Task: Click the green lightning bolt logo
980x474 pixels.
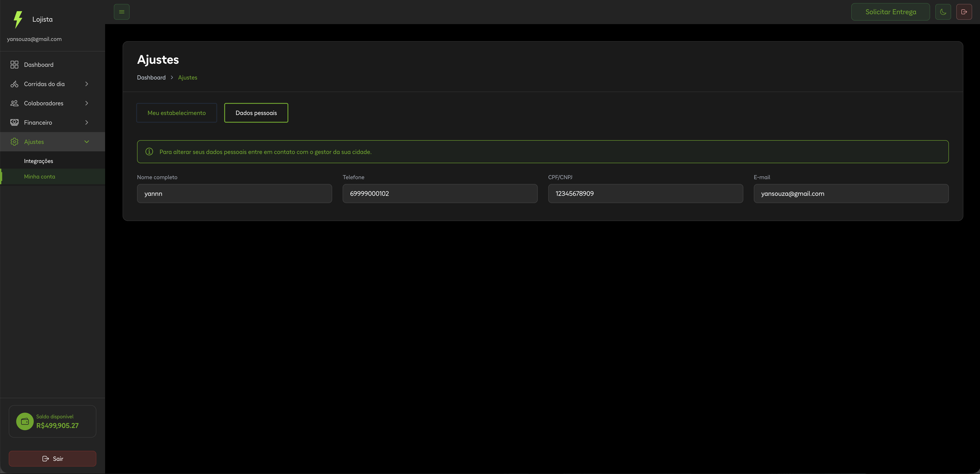Action: point(18,19)
